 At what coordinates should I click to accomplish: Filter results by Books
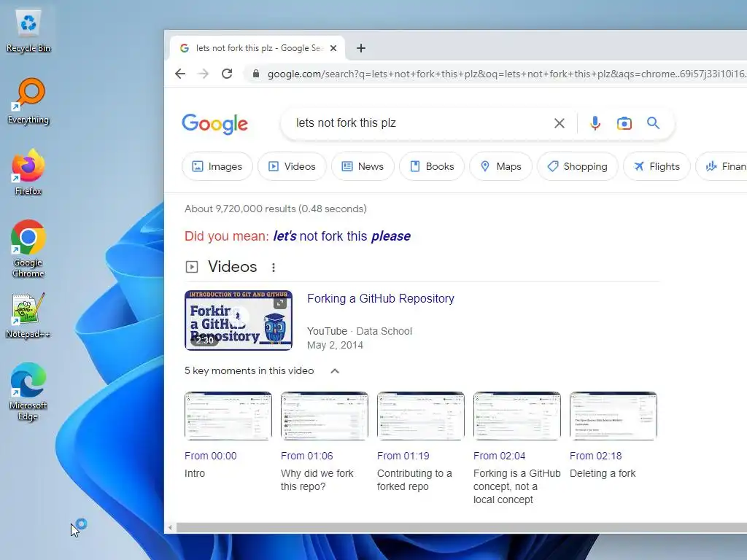coord(432,166)
